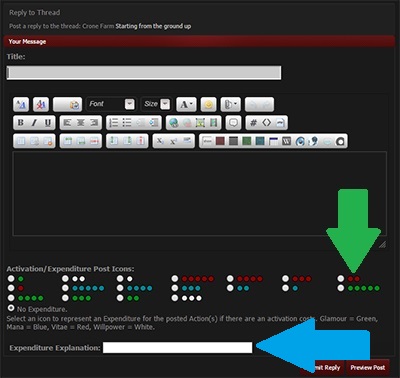Viewport: 400px width, 378px height.
Task: Choose the five blue dots Mana option
Action: [65, 288]
